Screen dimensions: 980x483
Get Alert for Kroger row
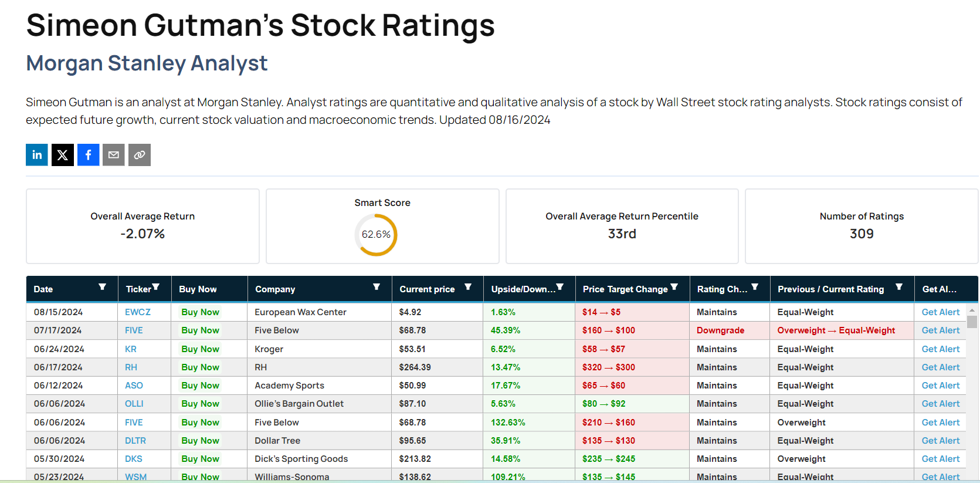click(x=941, y=349)
